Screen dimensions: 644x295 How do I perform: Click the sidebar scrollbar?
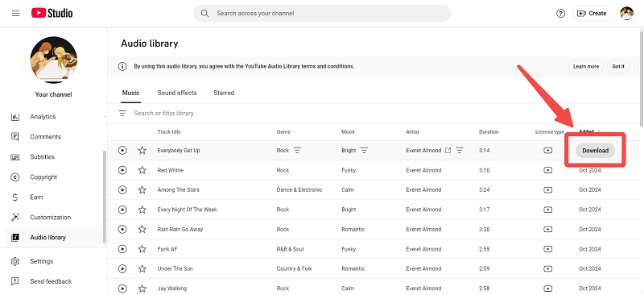pyautogui.click(x=105, y=197)
